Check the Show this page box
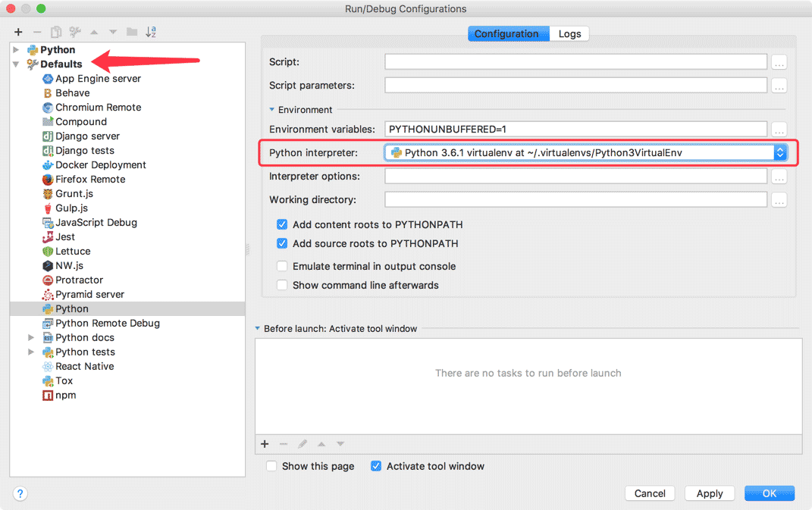The height and width of the screenshot is (510, 812). click(271, 466)
